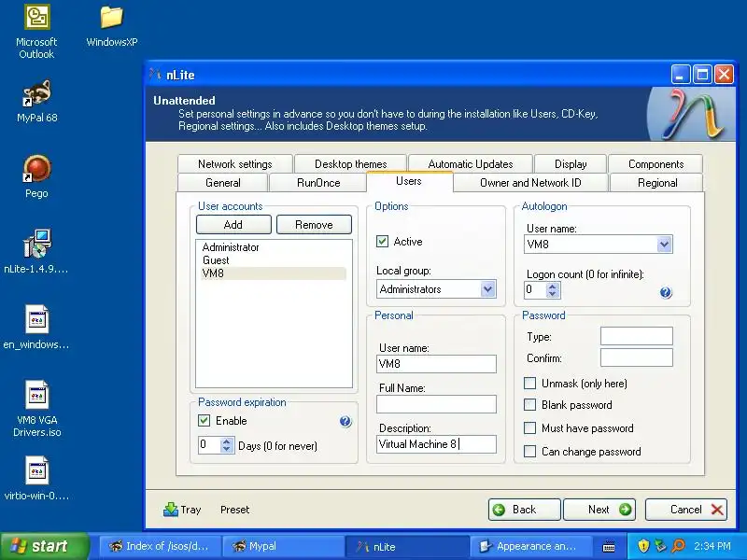Click the Description input field

click(436, 444)
